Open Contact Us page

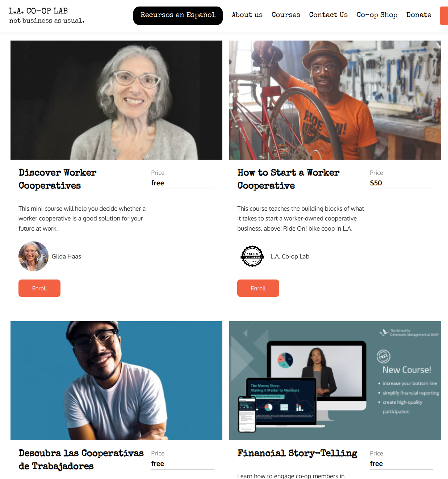point(328,15)
